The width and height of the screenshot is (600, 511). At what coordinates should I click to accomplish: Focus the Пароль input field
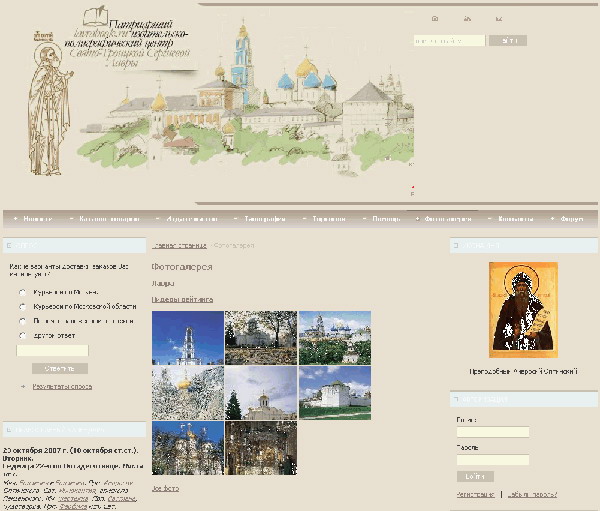(493, 460)
